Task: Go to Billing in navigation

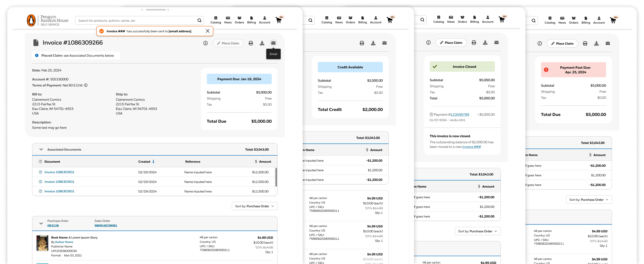Action: (251, 20)
